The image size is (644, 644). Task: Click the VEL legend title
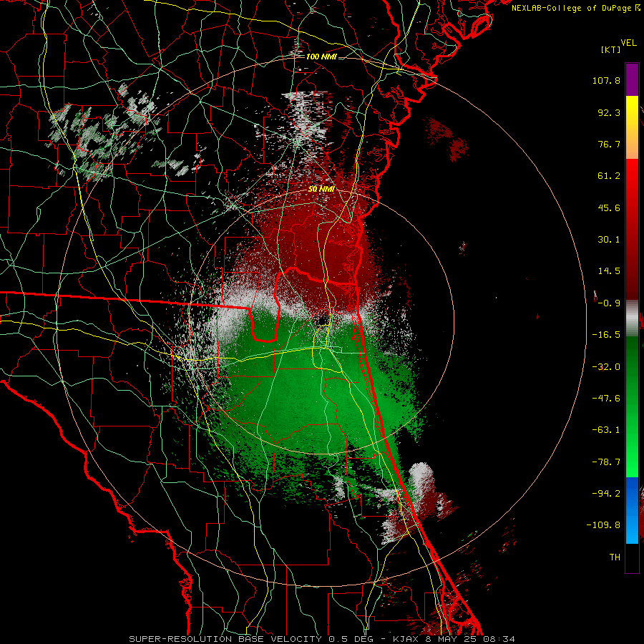click(x=628, y=43)
